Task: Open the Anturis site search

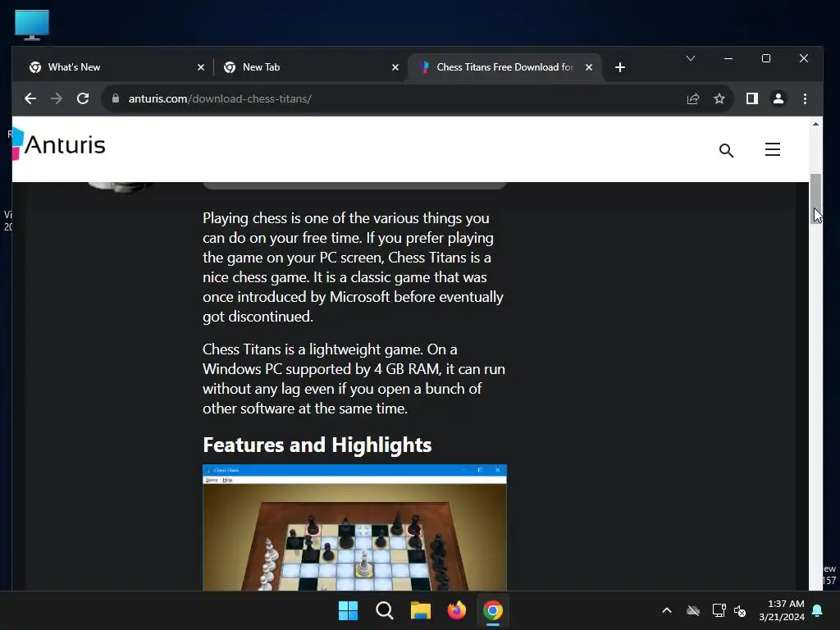Action: click(726, 151)
